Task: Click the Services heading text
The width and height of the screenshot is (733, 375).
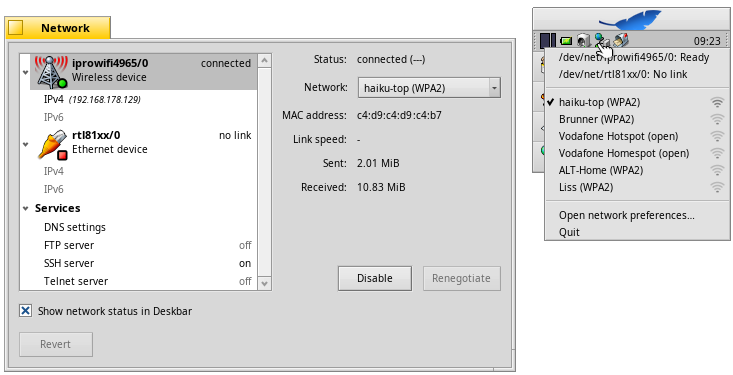Action: click(x=57, y=208)
